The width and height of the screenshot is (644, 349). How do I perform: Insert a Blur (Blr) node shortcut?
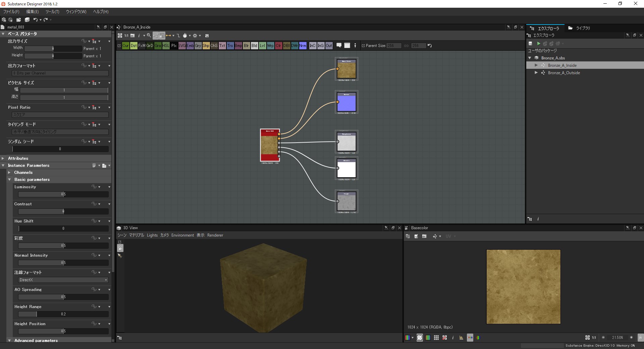coord(246,46)
